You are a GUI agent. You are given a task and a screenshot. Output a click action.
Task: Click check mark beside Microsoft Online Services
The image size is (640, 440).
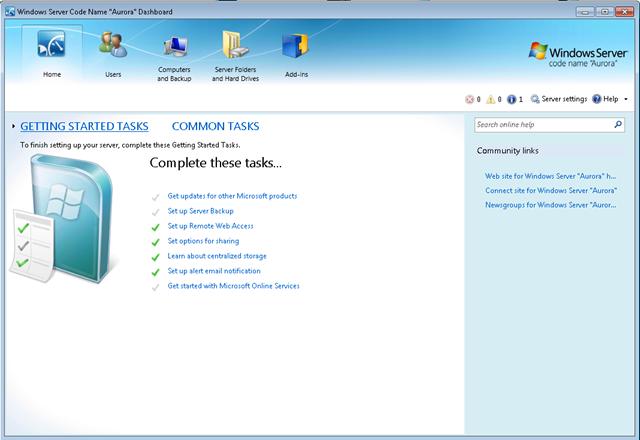tap(156, 287)
